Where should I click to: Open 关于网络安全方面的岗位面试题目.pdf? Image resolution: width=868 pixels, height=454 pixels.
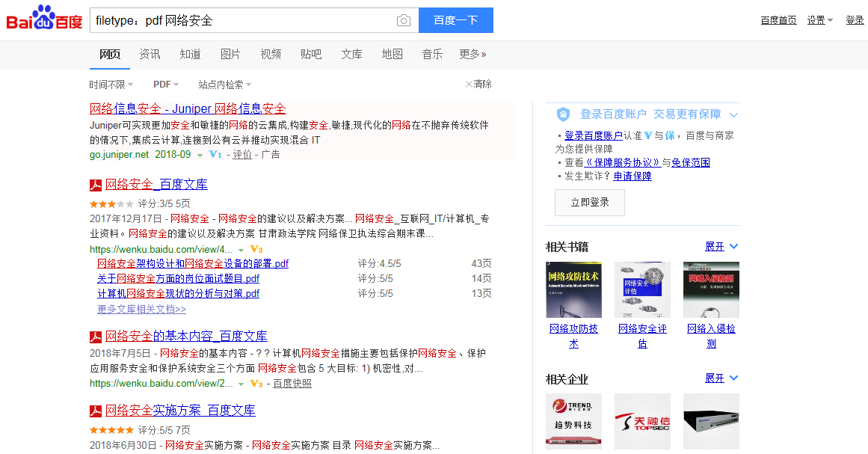178,278
